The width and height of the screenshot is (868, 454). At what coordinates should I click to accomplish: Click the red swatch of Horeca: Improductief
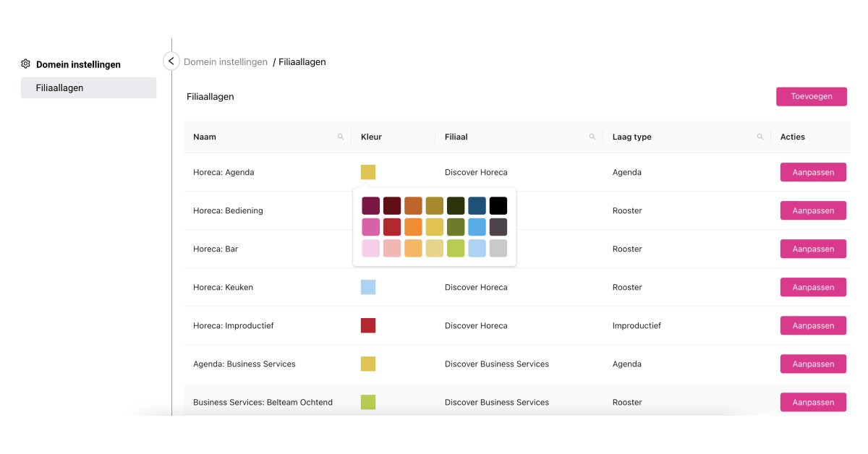pyautogui.click(x=368, y=325)
